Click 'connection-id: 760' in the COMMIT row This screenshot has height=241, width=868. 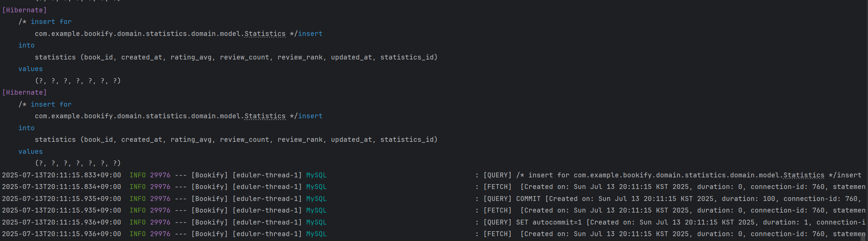coord(820,199)
